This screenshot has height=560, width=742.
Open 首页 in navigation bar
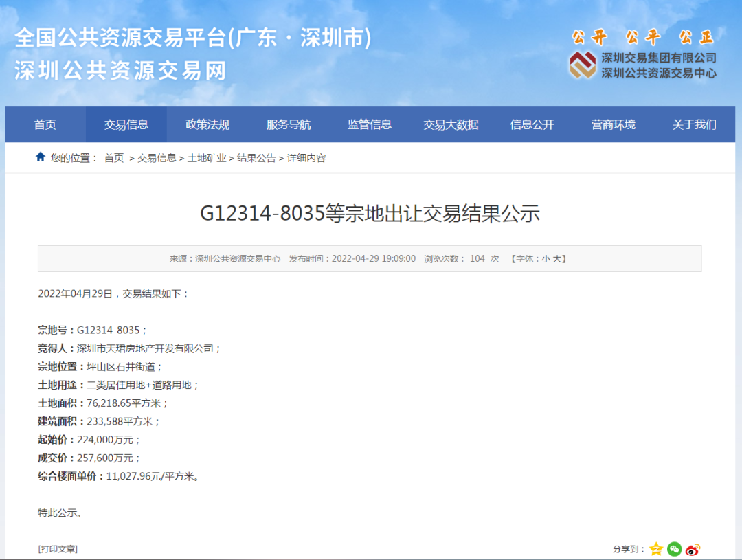(x=45, y=124)
